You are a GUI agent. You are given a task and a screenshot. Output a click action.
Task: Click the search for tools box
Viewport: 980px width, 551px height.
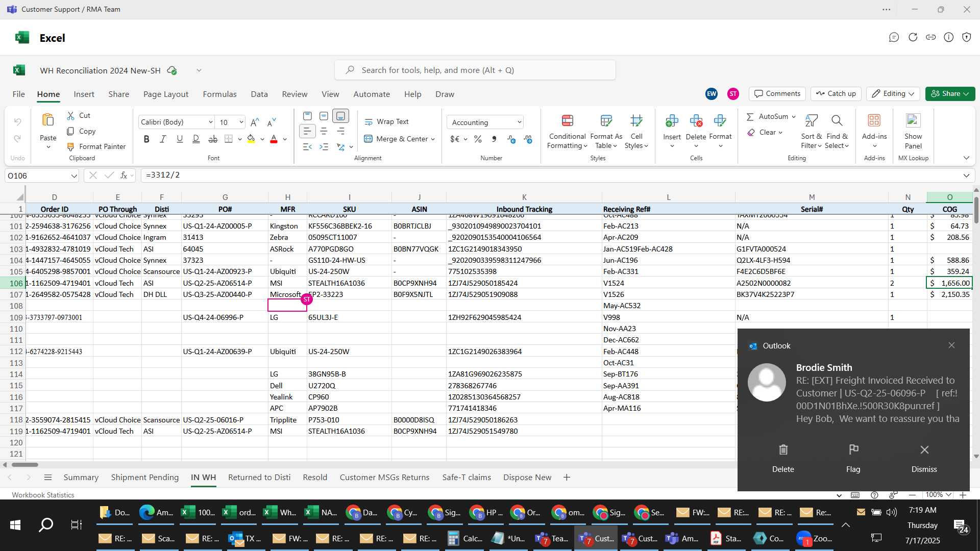click(x=475, y=70)
